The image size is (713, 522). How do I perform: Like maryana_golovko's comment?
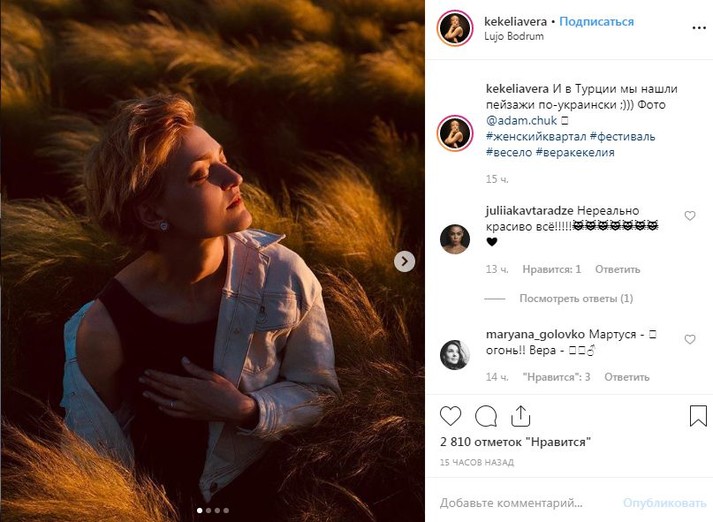tap(690, 340)
